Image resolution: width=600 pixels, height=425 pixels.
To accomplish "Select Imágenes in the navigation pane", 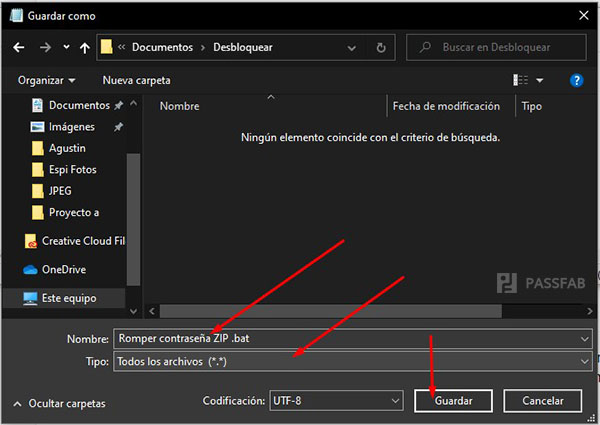I will pyautogui.click(x=72, y=127).
